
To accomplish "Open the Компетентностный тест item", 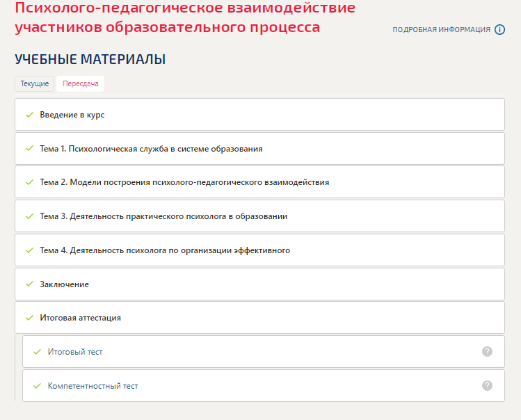I will (x=264, y=386).
